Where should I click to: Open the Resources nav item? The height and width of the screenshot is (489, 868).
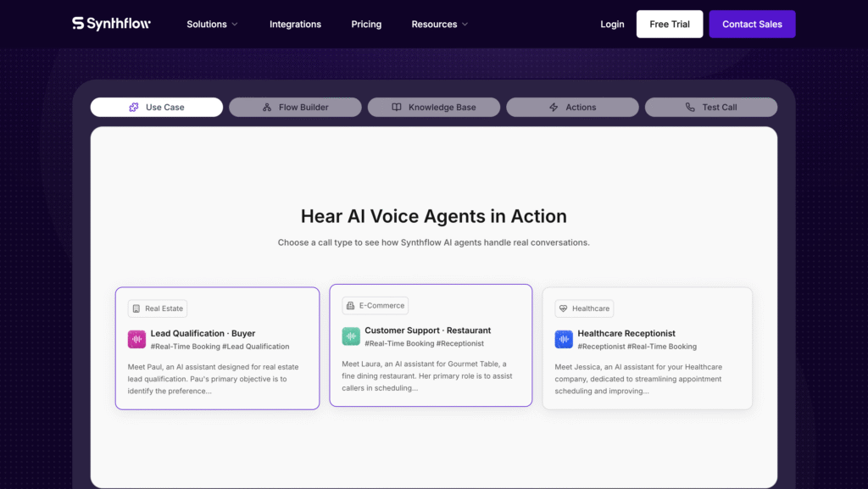[434, 25]
